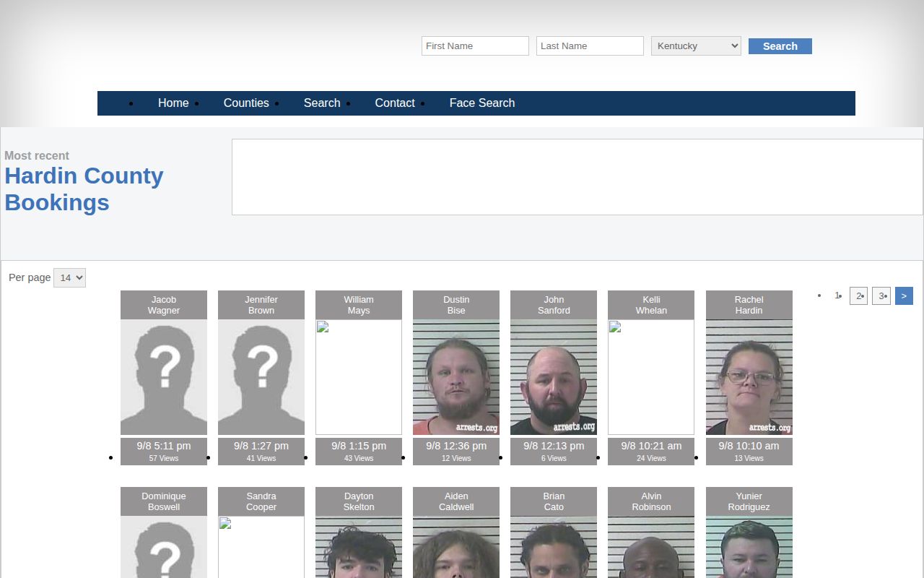
Task: Open William Mays name header
Action: 359,305
